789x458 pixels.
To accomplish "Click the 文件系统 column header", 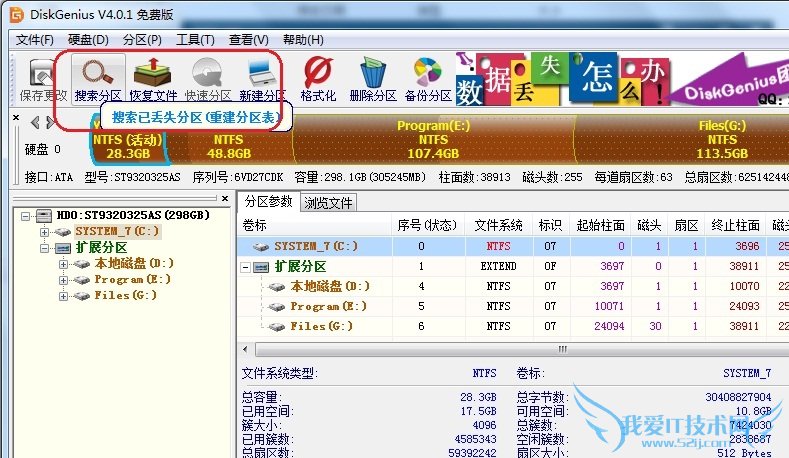I will pos(498,225).
